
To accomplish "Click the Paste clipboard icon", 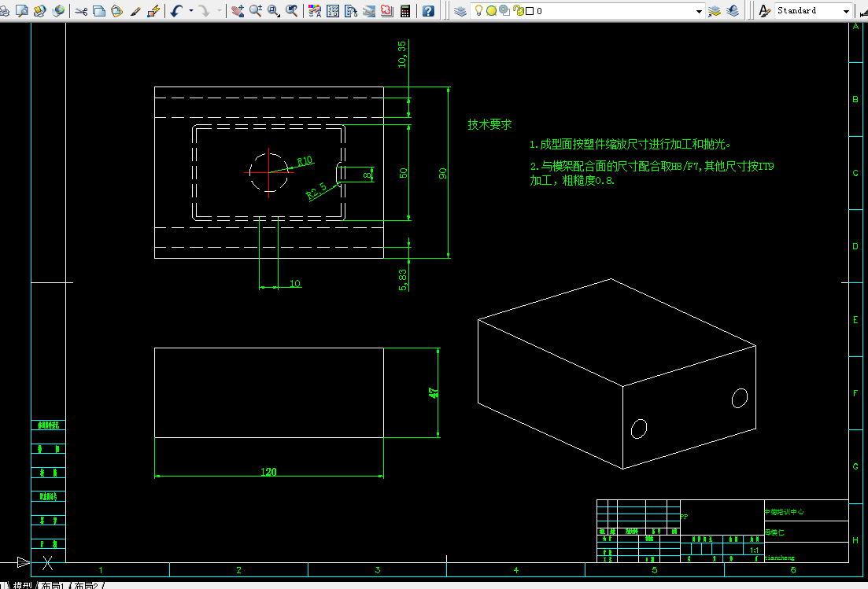I will click(116, 10).
